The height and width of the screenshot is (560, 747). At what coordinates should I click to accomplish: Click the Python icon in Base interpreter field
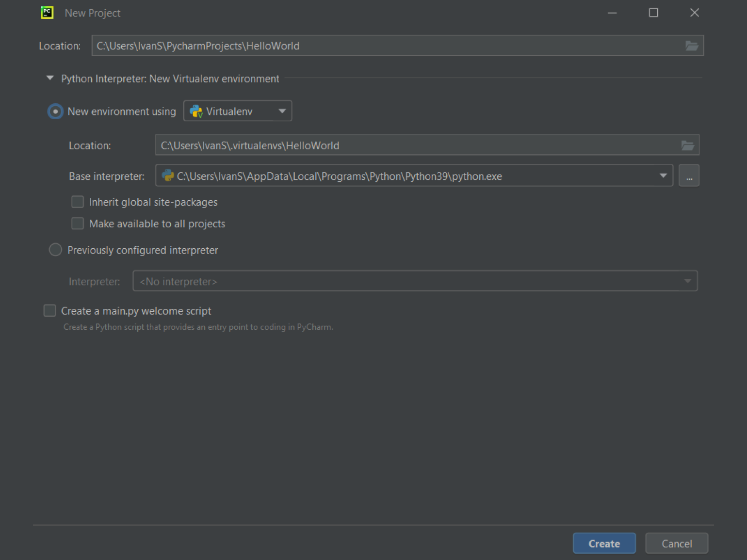coord(168,176)
